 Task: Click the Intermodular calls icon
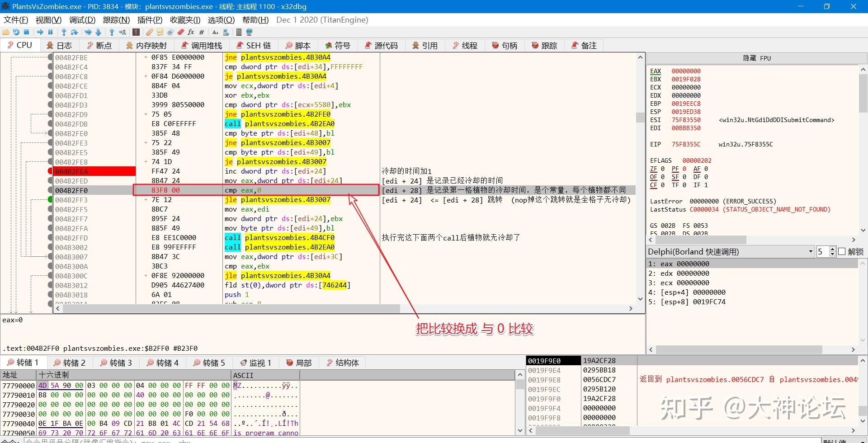pyautogui.click(x=226, y=32)
